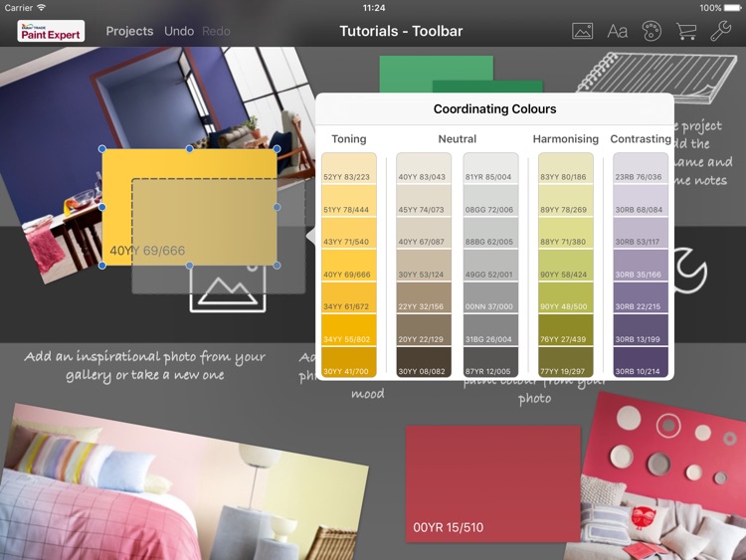Image resolution: width=746 pixels, height=560 pixels.
Task: Tap dark grey swatch 87YR 12/005
Action: (x=490, y=362)
